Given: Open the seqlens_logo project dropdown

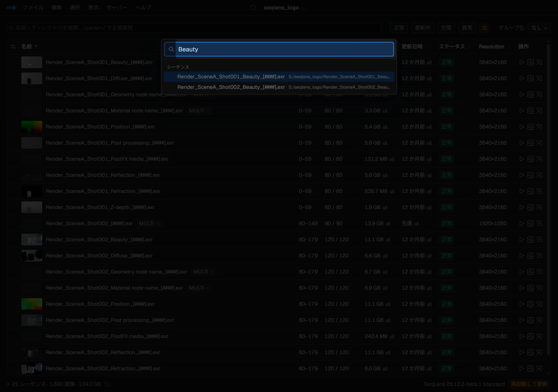Looking at the screenshot, I should point(284,8).
